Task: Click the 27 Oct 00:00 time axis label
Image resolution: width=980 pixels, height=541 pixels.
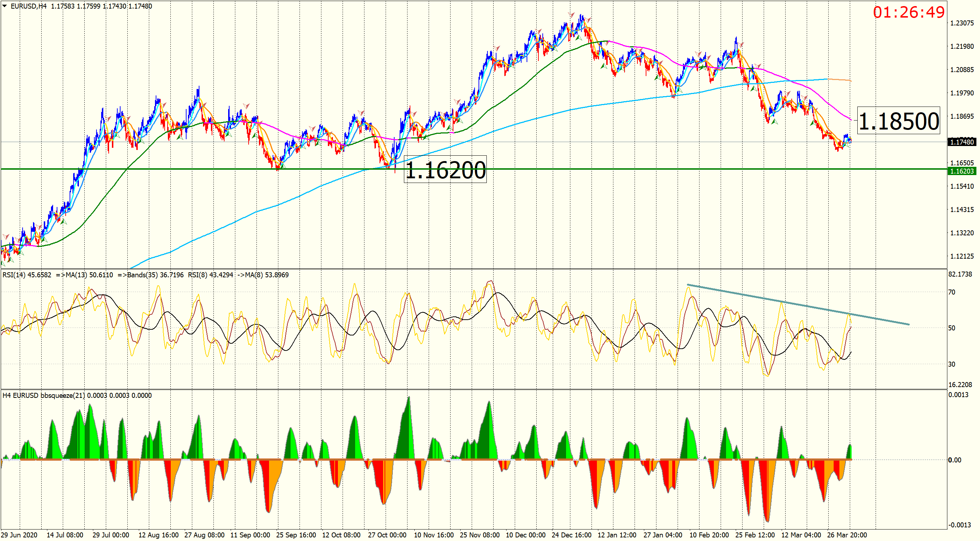Action: coord(387,535)
